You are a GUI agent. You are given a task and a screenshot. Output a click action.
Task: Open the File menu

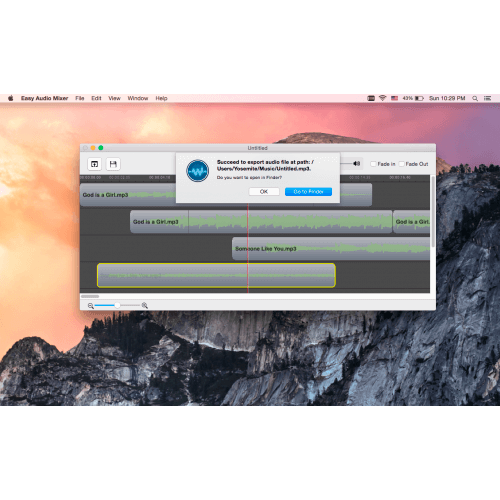coord(80,98)
